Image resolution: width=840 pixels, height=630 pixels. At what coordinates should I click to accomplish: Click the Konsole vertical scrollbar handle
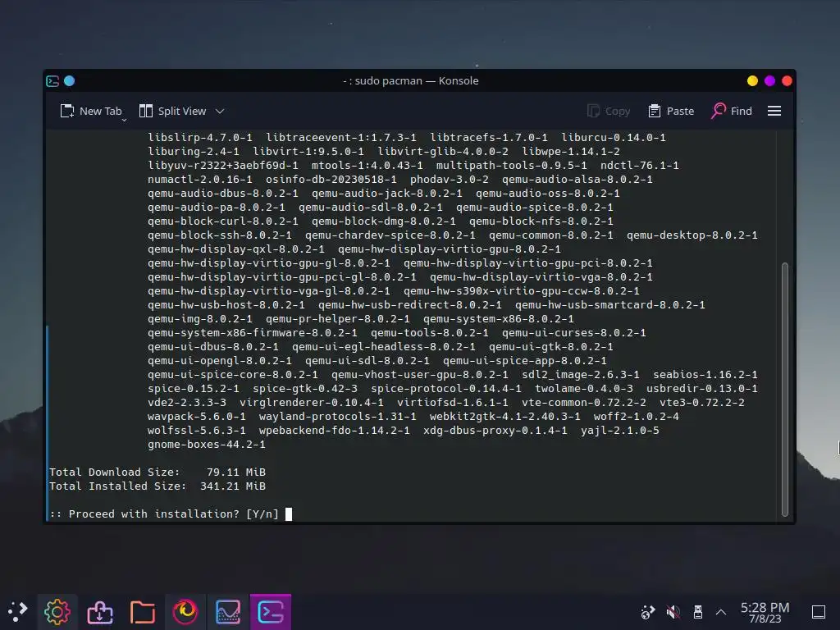point(785,390)
